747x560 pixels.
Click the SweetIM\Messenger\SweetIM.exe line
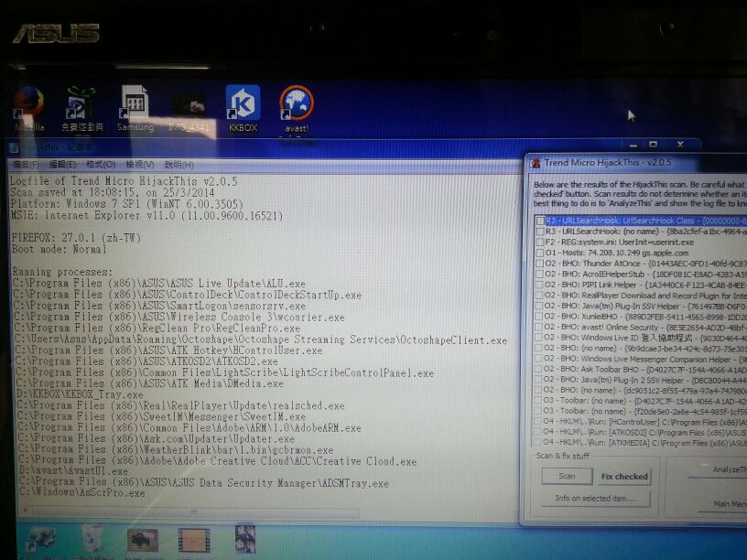click(x=161, y=416)
